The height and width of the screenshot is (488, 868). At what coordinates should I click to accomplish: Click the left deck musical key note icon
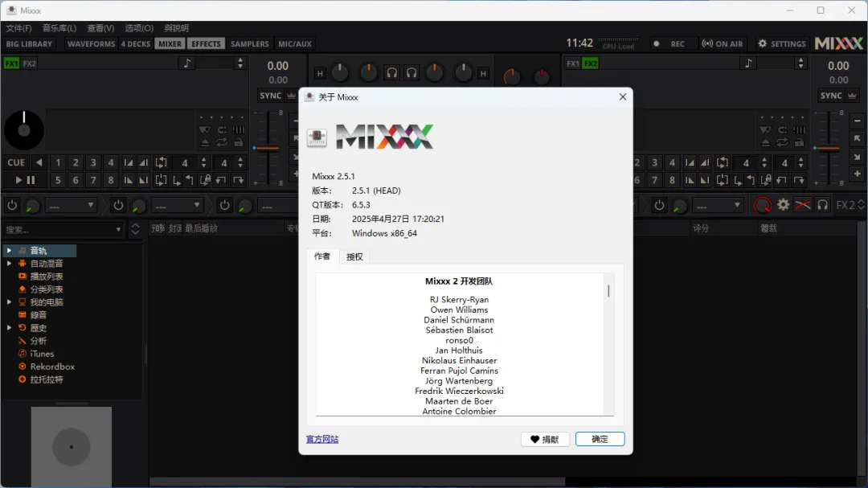tap(187, 64)
